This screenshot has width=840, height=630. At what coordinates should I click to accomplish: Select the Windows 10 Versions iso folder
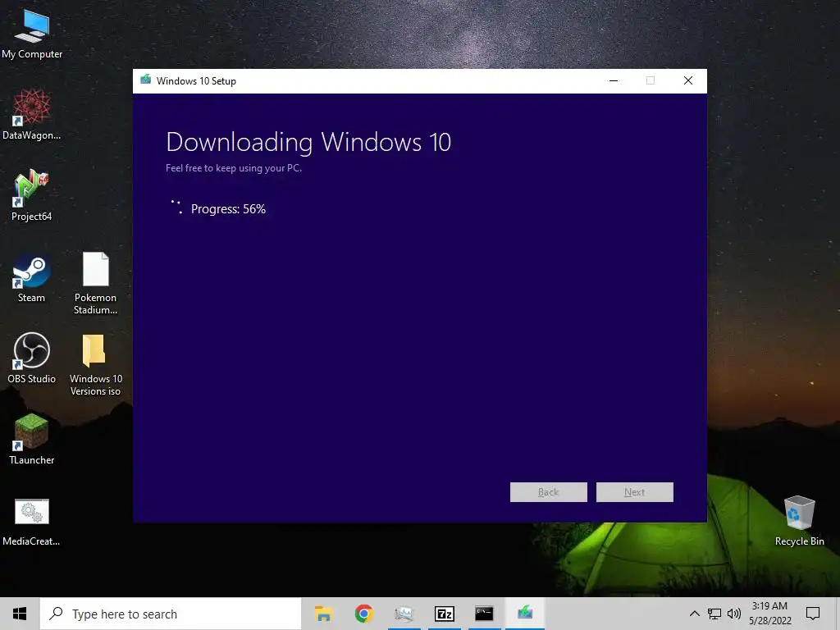tap(95, 364)
